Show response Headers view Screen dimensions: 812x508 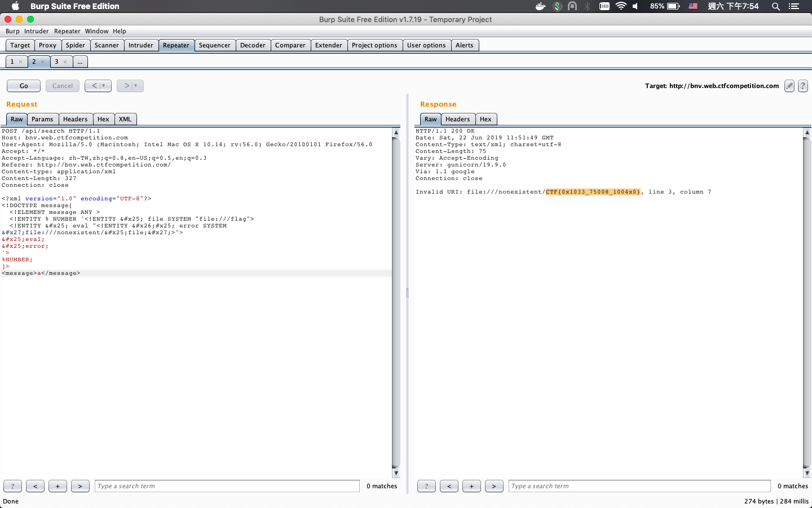(458, 119)
